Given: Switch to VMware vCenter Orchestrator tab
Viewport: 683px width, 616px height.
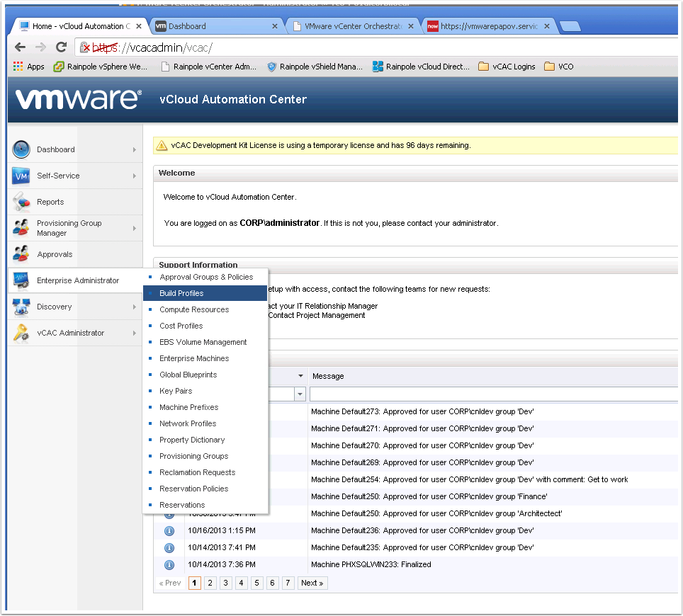Looking at the screenshot, I should (354, 26).
